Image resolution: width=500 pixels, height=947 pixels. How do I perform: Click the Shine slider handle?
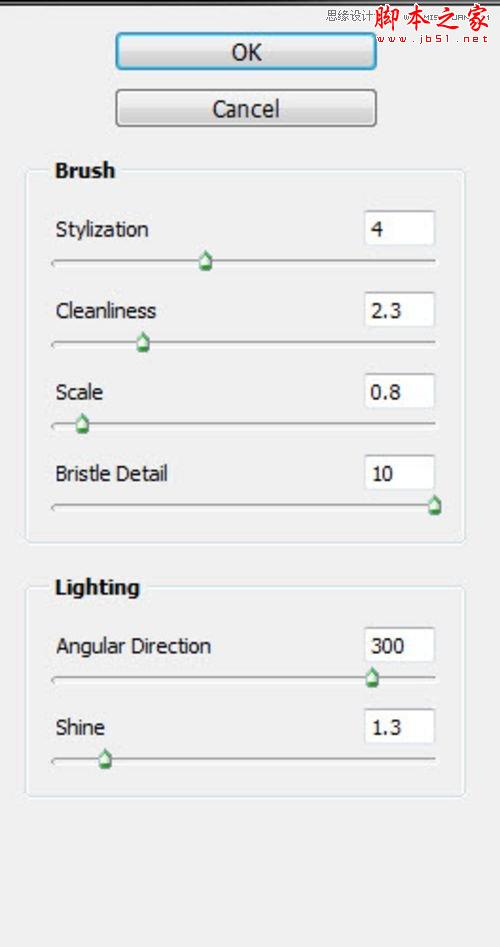tap(105, 760)
